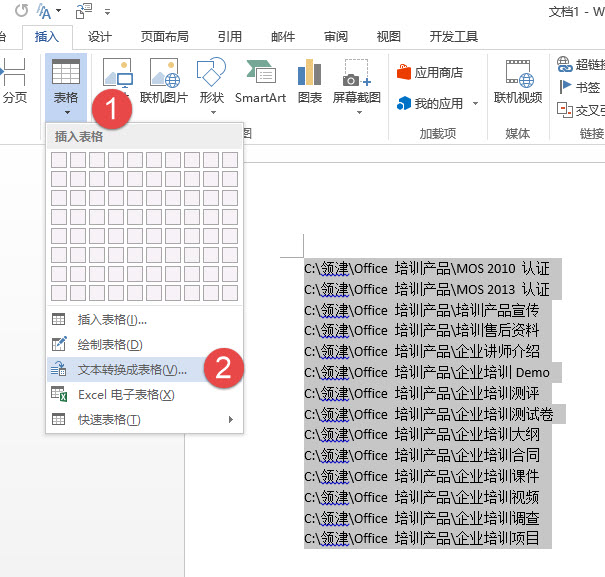Open the 屏幕截图 screenshot dropdown
Screen dimensions: 605x577
[x=357, y=86]
